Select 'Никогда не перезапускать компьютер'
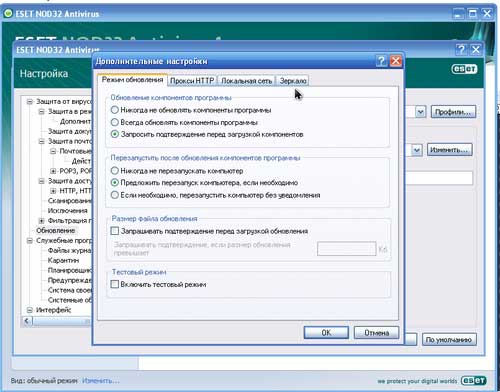Screen dimensions: 500x392 pos(115,171)
